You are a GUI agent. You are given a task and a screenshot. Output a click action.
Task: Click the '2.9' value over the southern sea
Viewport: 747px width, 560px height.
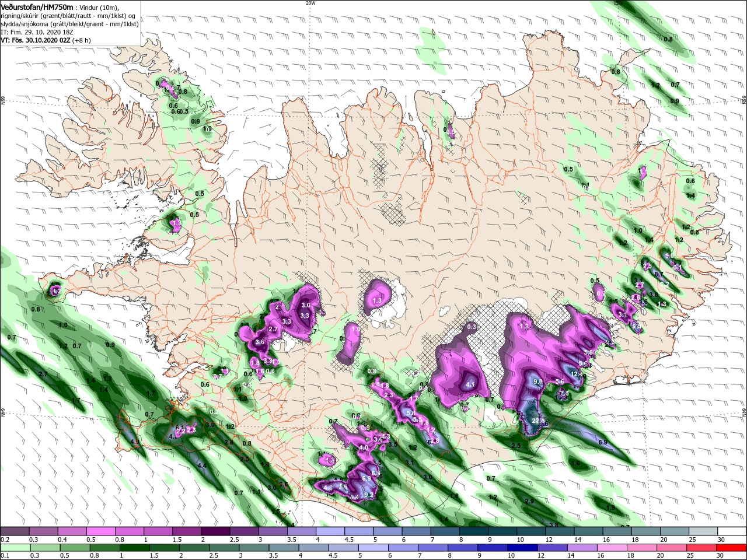529,501
